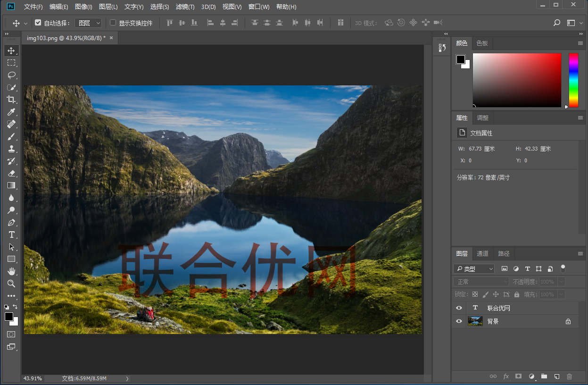
Task: Delete the selected layer with the trash icon
Action: [570, 377]
